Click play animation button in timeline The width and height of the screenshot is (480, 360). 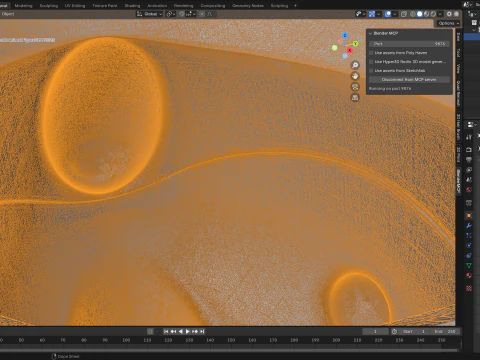188,331
